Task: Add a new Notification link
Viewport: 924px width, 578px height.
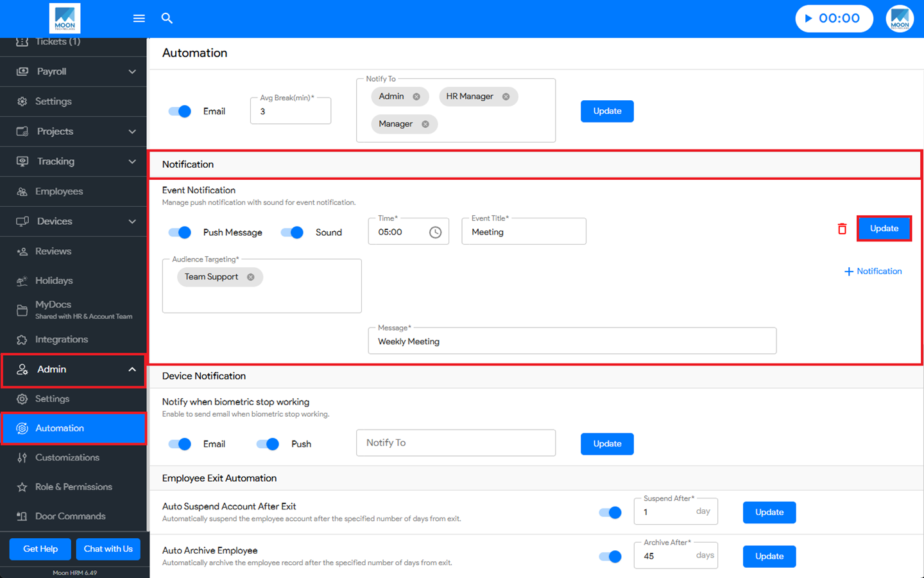Action: click(x=873, y=272)
